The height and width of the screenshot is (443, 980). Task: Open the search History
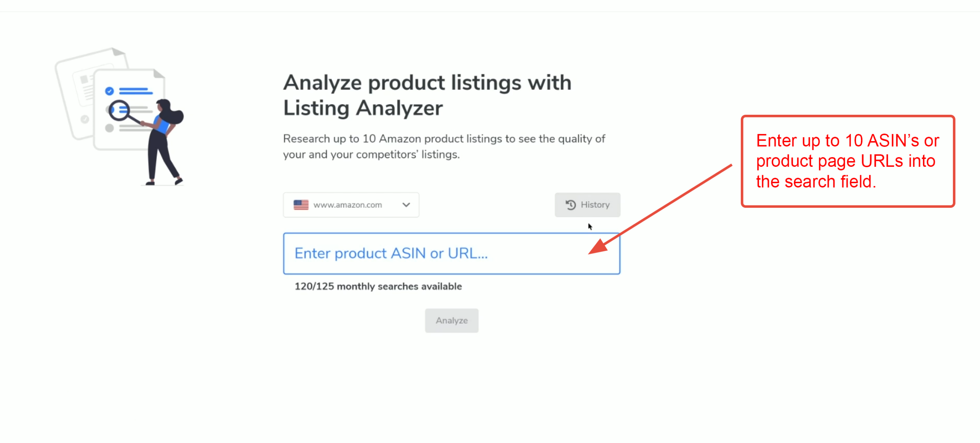[x=587, y=205]
